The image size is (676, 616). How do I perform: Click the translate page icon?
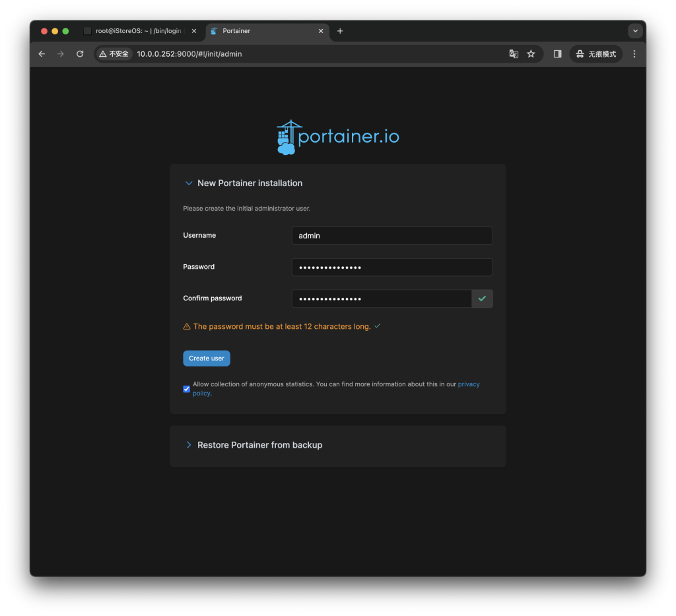click(514, 54)
